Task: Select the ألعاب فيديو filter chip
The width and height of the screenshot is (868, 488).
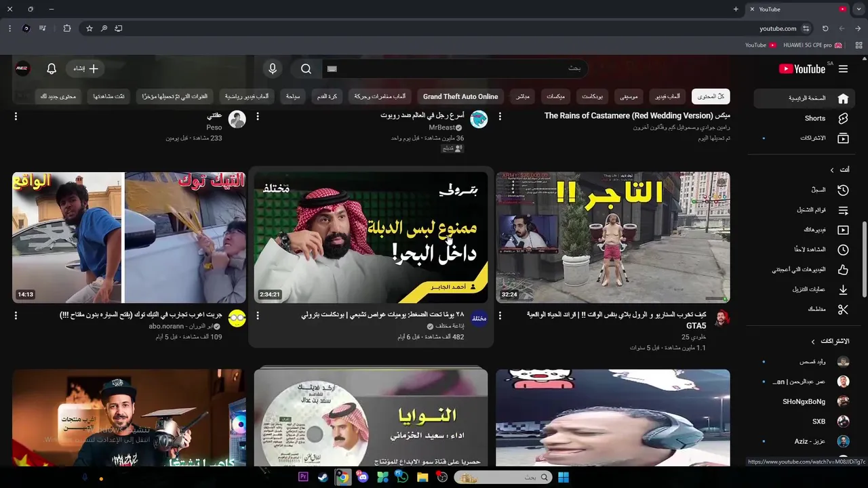Action: pyautogui.click(x=668, y=96)
